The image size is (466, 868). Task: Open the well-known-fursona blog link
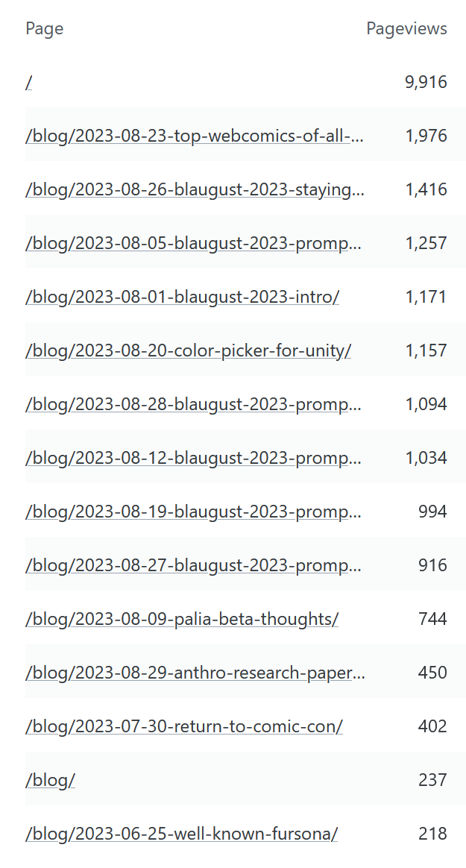coord(181,834)
